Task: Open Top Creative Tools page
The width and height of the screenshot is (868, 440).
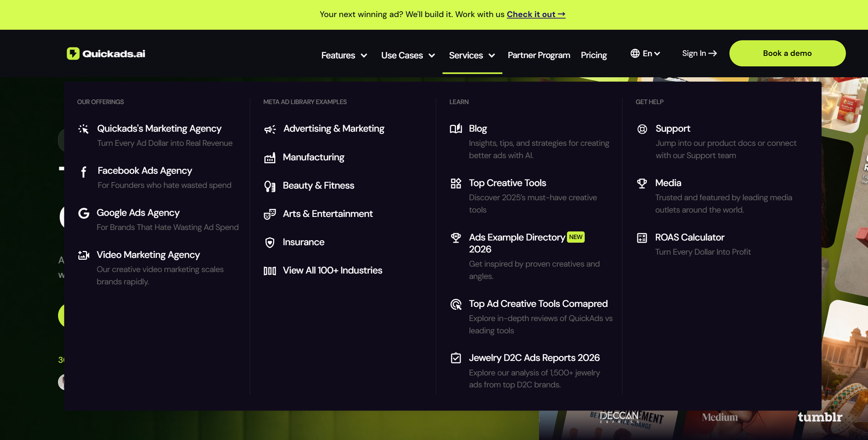Action: [x=507, y=183]
